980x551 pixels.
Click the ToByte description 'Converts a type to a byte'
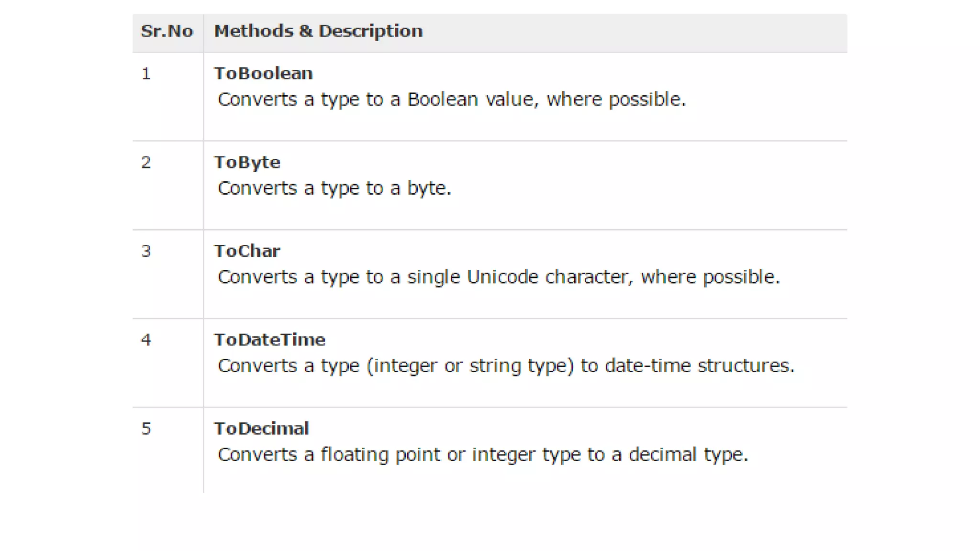point(334,188)
